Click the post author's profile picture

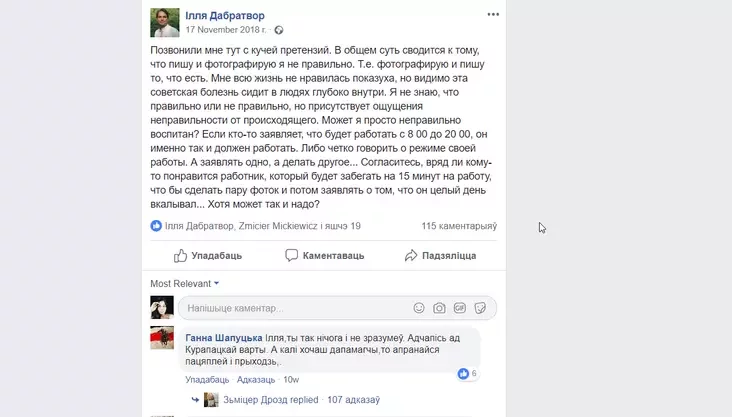pyautogui.click(x=165, y=22)
